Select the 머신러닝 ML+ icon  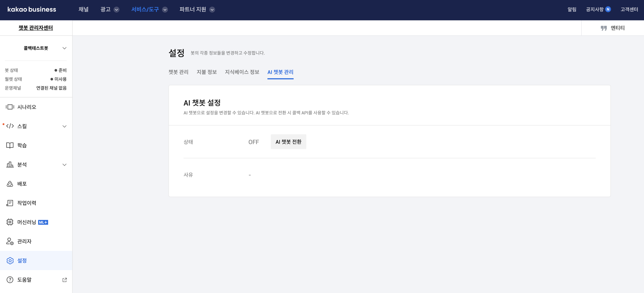(10, 222)
